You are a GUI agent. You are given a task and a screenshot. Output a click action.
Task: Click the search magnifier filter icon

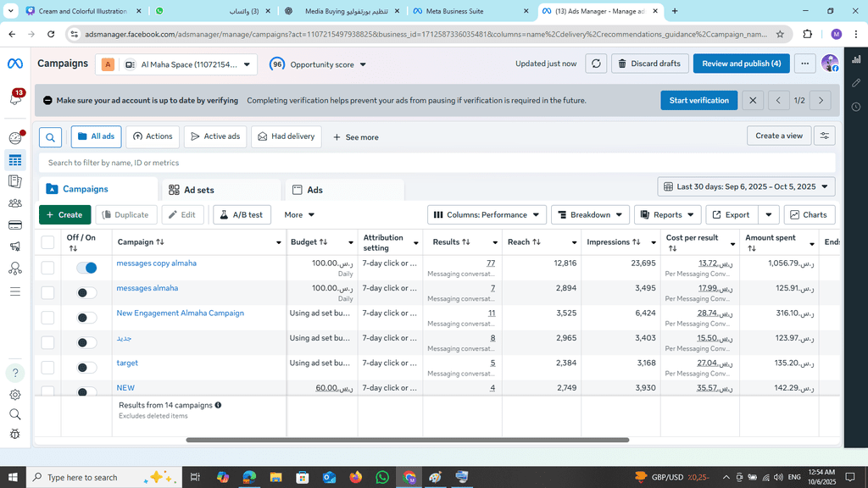[x=51, y=136]
